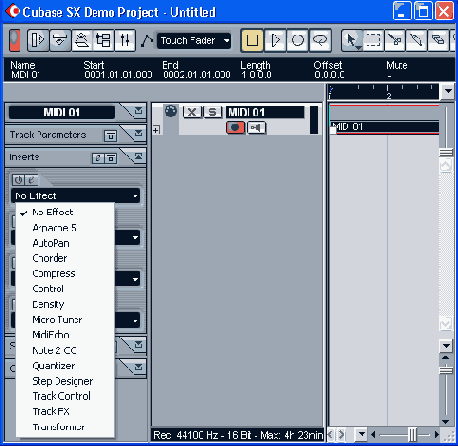Open the fourth insert slot dropdown arrow
Screen dimensions: 458x446
tap(135, 321)
